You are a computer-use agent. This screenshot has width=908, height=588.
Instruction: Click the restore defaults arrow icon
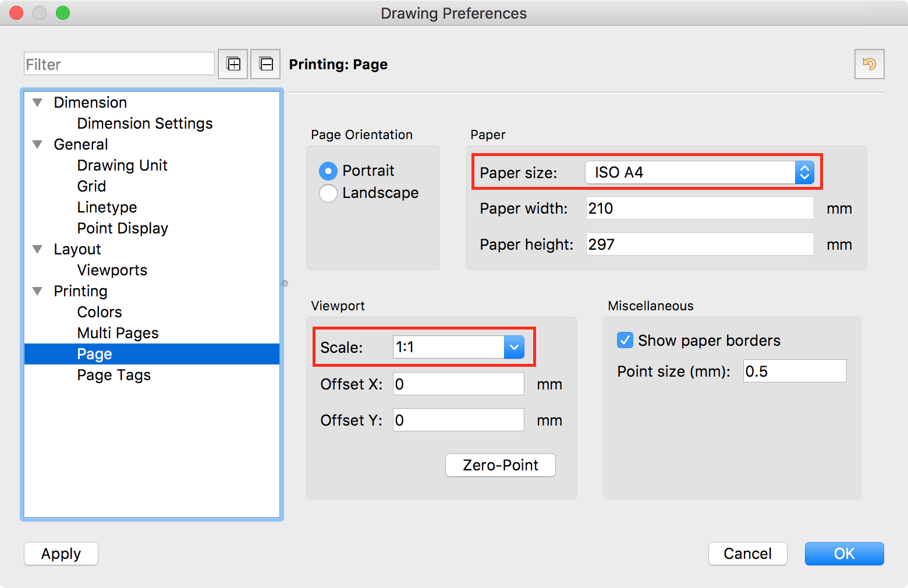(x=869, y=64)
